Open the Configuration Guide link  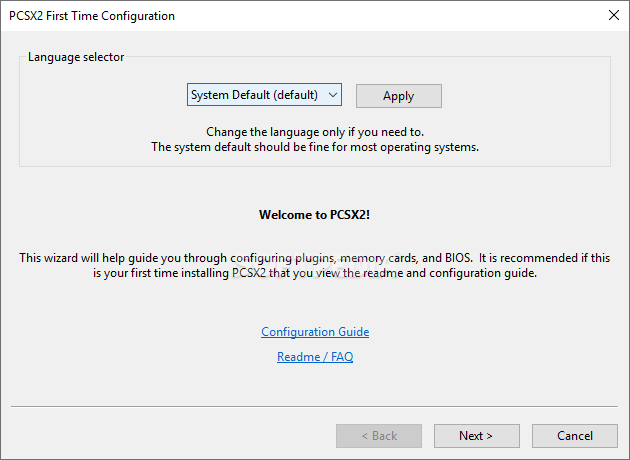pyautogui.click(x=315, y=332)
